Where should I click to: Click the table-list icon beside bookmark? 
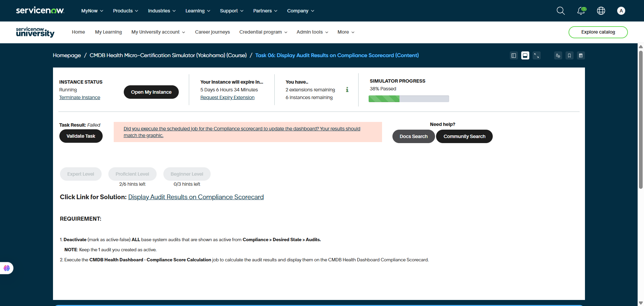(x=581, y=55)
